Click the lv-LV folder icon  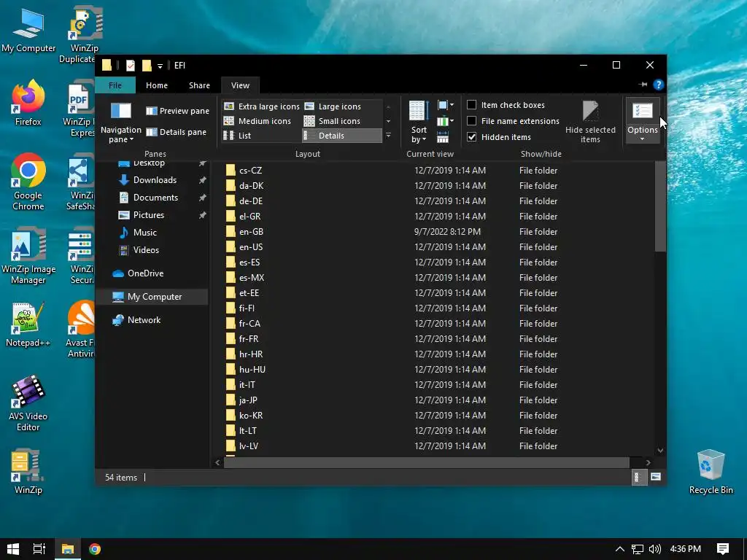tap(231, 446)
